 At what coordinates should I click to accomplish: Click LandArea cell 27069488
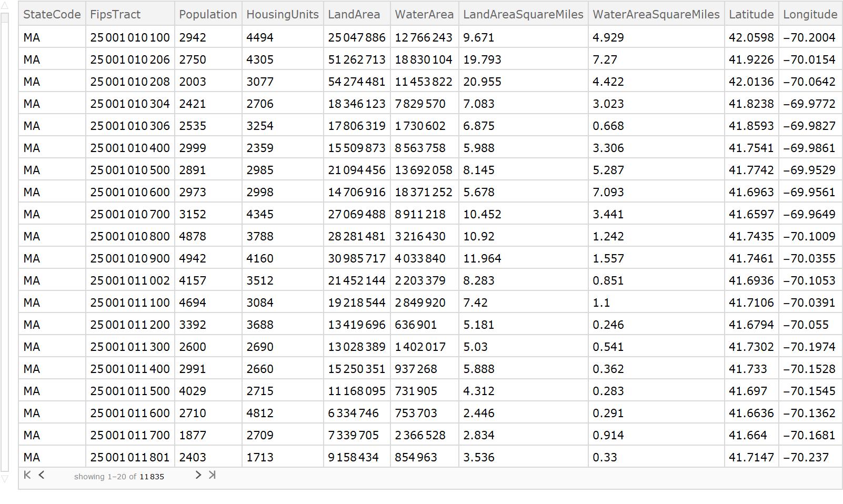(x=357, y=214)
